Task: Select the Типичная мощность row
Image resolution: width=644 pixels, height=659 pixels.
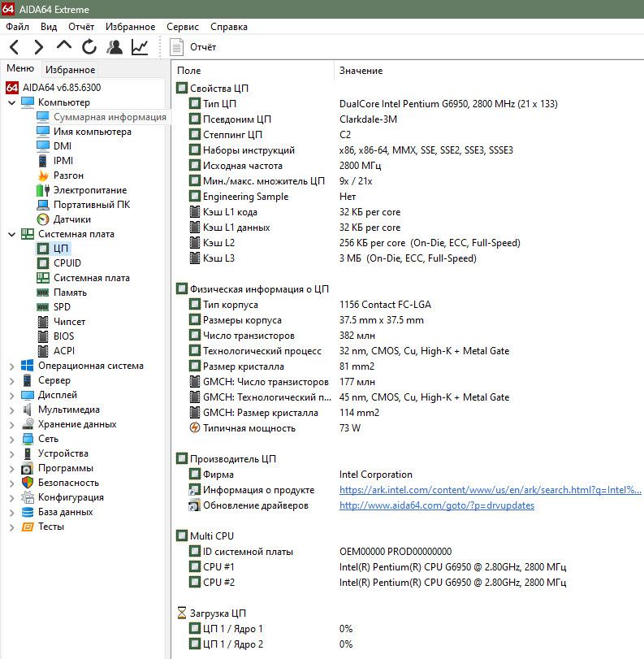Action: (408, 428)
